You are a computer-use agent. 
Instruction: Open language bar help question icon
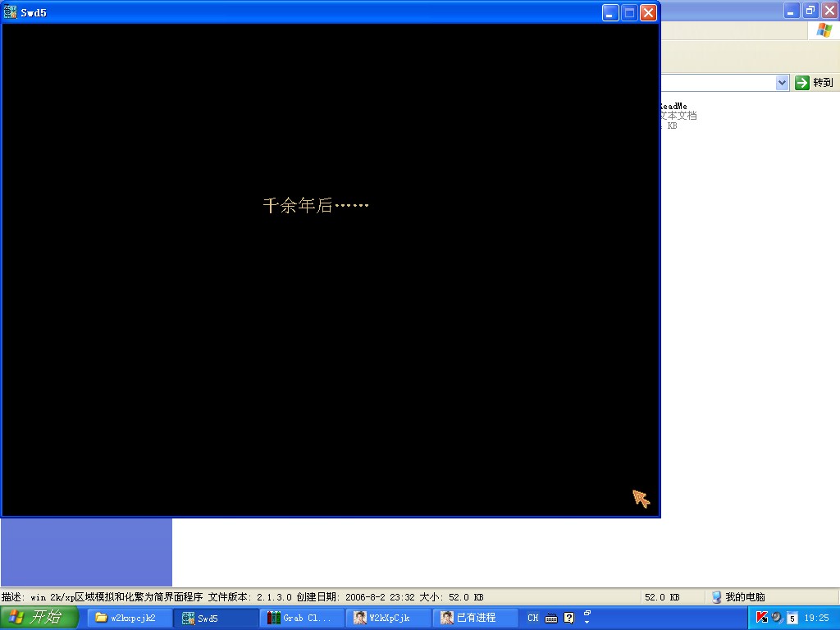click(569, 619)
